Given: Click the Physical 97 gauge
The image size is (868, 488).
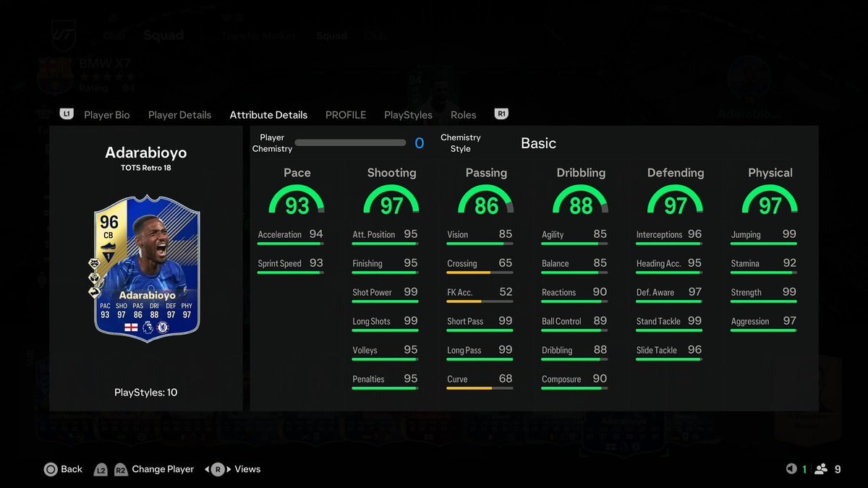Looking at the screenshot, I should (770, 200).
